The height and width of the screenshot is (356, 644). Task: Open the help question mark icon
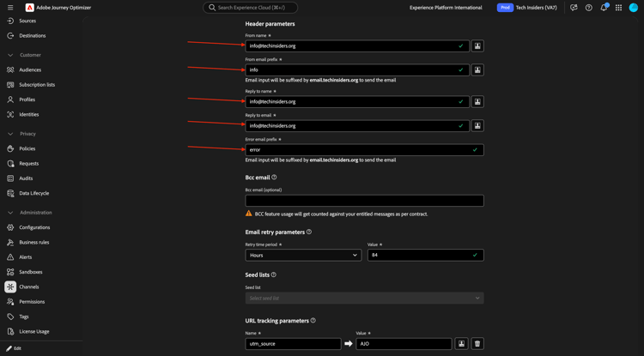[x=588, y=8]
